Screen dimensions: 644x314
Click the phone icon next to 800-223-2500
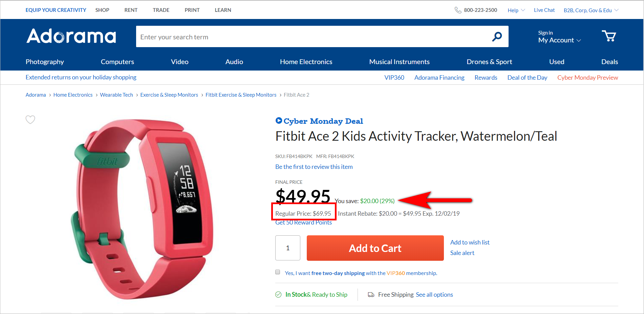[458, 10]
